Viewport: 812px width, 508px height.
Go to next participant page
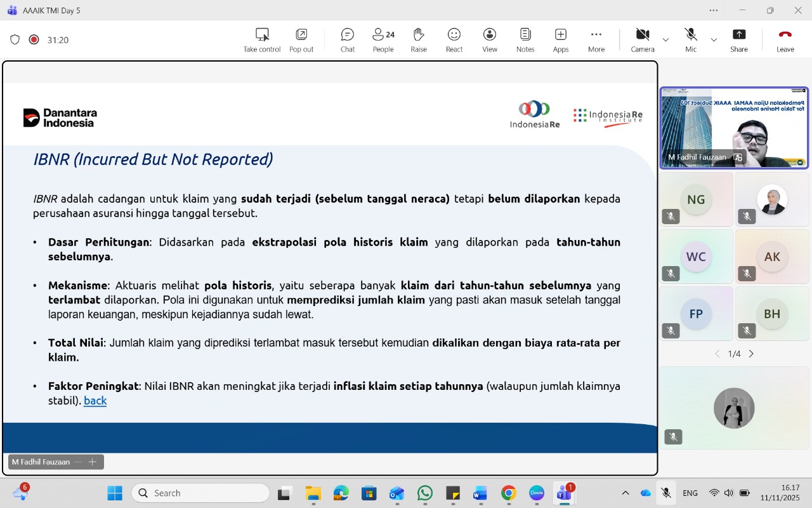pos(751,354)
